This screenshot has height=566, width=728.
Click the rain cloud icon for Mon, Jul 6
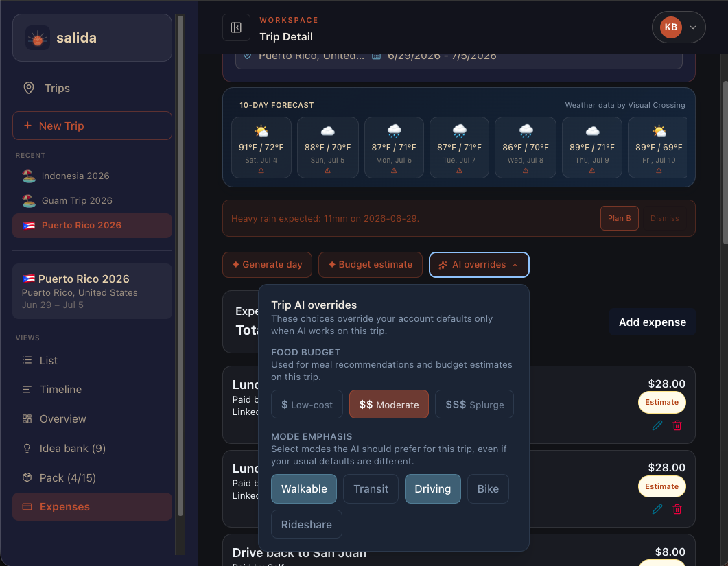click(x=394, y=131)
